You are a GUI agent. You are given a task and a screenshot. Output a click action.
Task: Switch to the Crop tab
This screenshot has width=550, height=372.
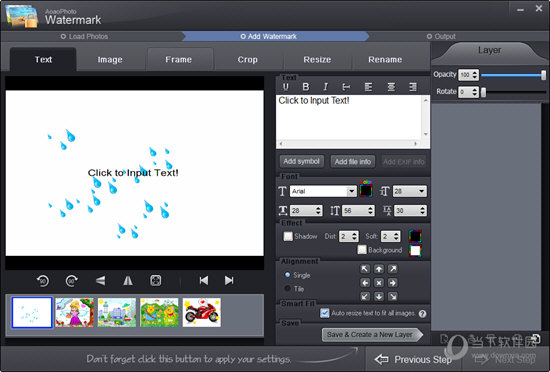coord(248,60)
